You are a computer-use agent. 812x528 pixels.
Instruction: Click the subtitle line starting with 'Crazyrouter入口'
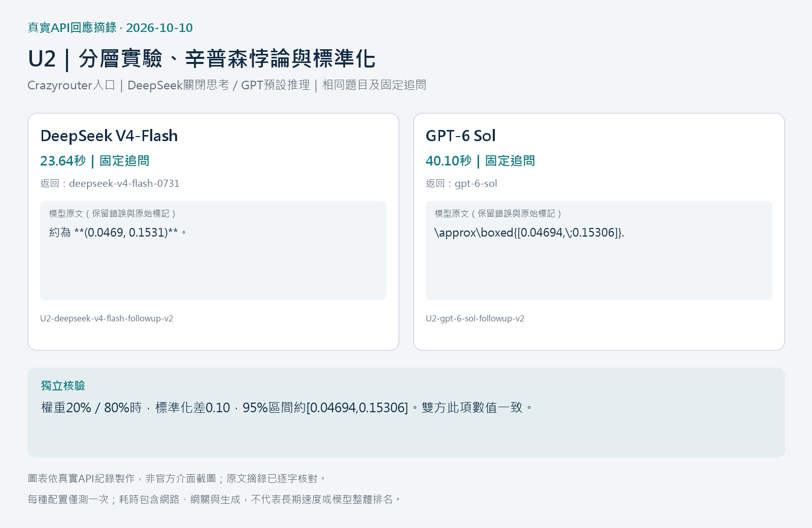(227, 85)
